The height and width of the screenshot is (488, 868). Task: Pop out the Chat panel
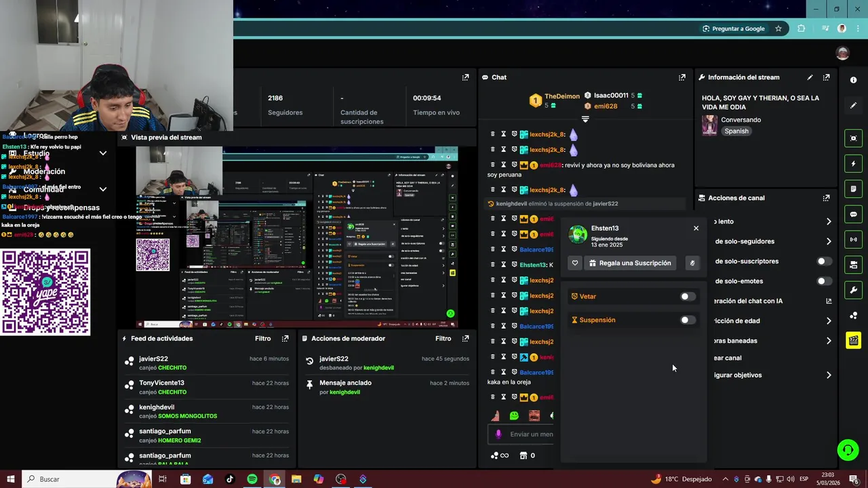point(682,77)
